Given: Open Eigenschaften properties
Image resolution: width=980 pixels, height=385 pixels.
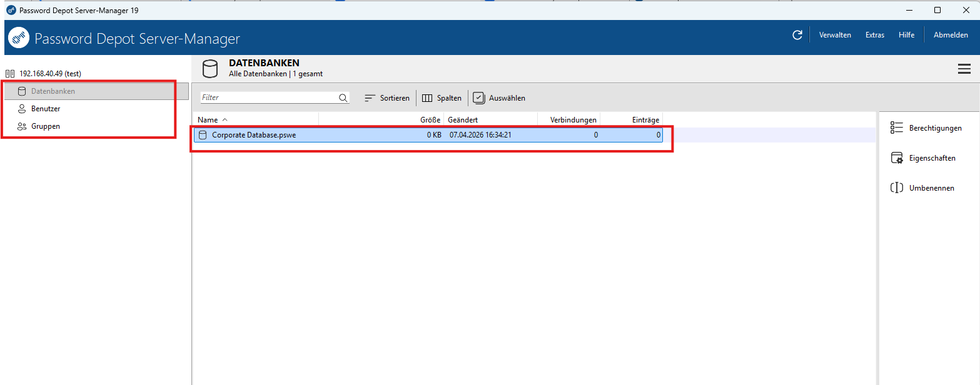Looking at the screenshot, I should (923, 158).
